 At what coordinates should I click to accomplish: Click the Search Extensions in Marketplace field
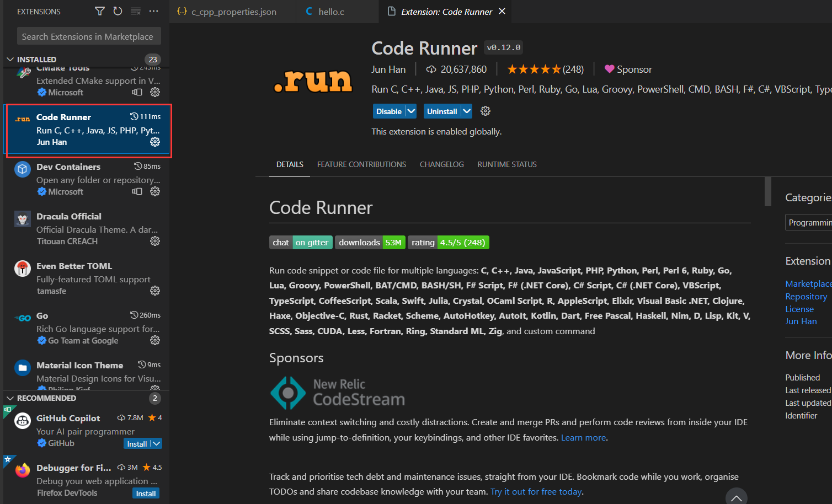[x=89, y=36]
